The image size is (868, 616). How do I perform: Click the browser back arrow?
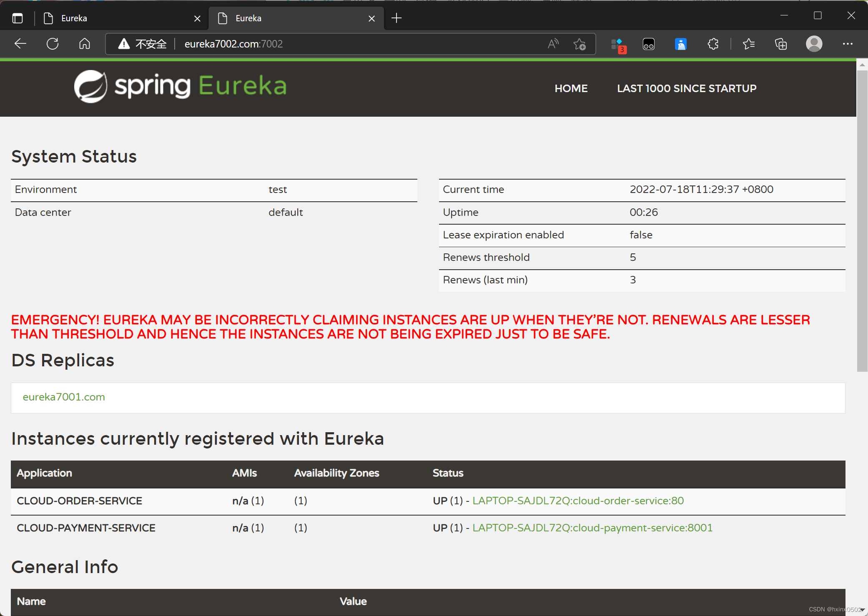coord(20,44)
